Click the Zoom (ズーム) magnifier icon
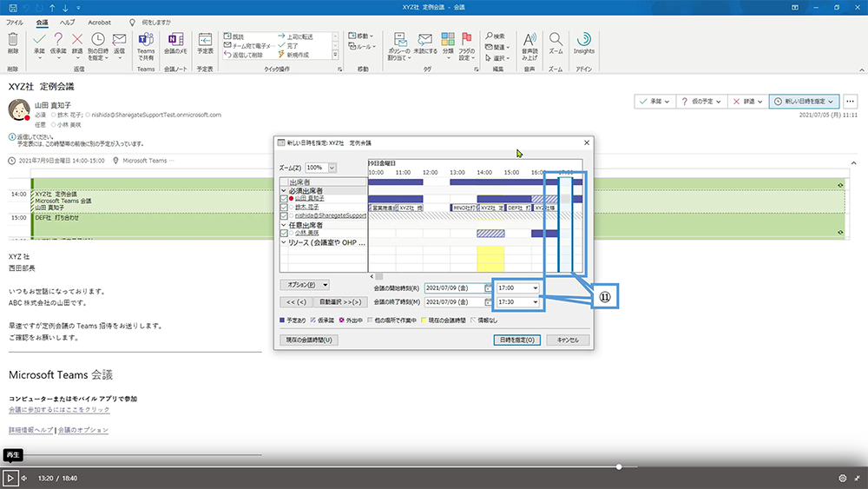This screenshot has height=489, width=868. coord(556,39)
